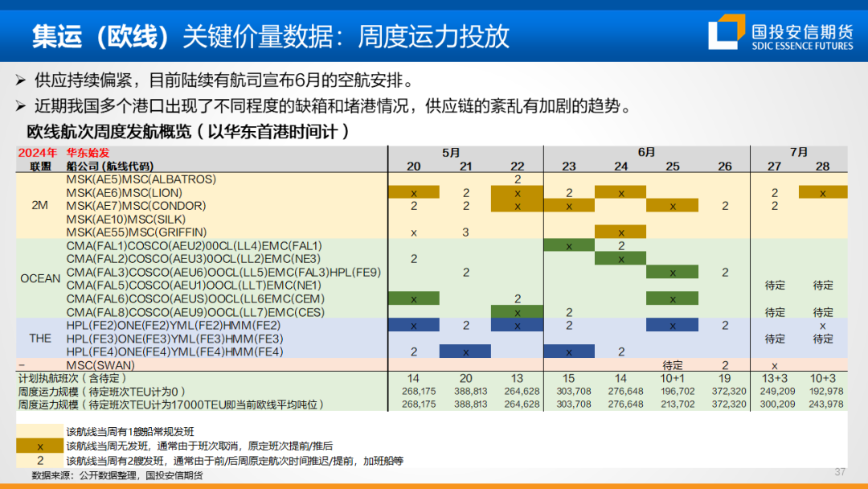Click the 192,978 capacity value
The image size is (868, 489).
pyautogui.click(x=826, y=392)
